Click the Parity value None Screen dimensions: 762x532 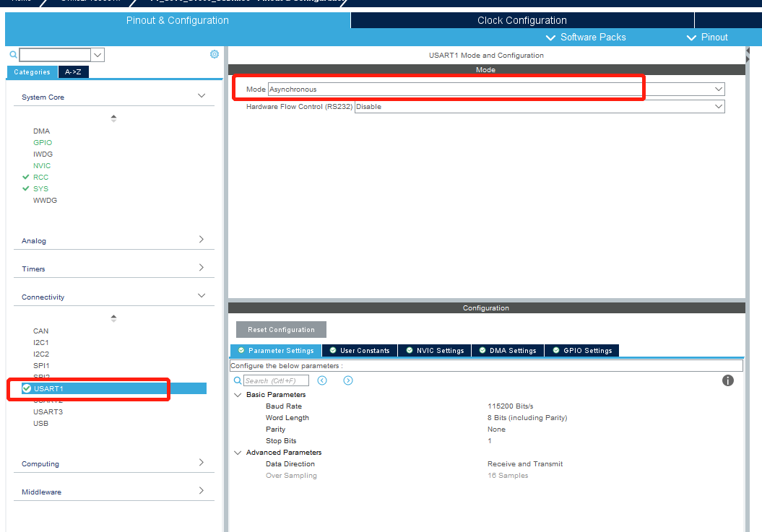point(496,429)
